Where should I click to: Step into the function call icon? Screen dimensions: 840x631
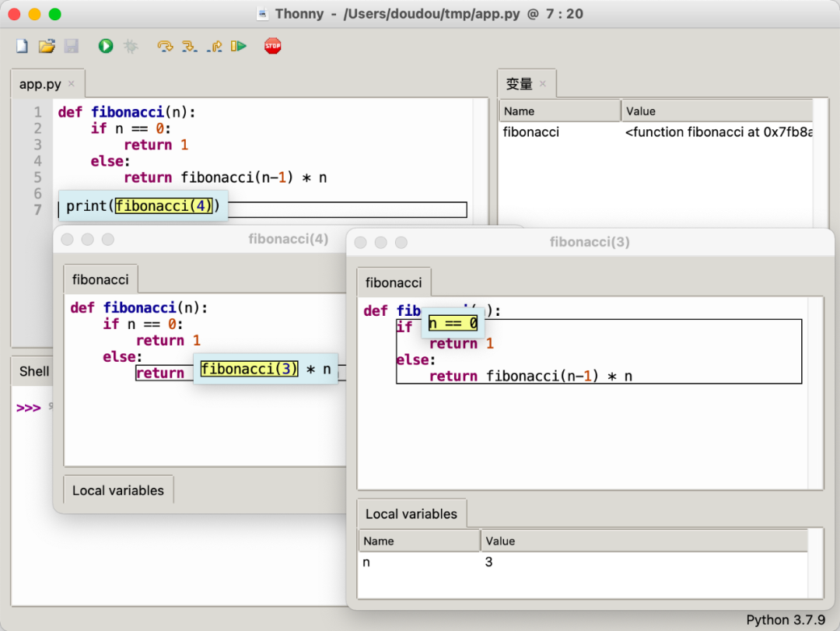tap(190, 46)
